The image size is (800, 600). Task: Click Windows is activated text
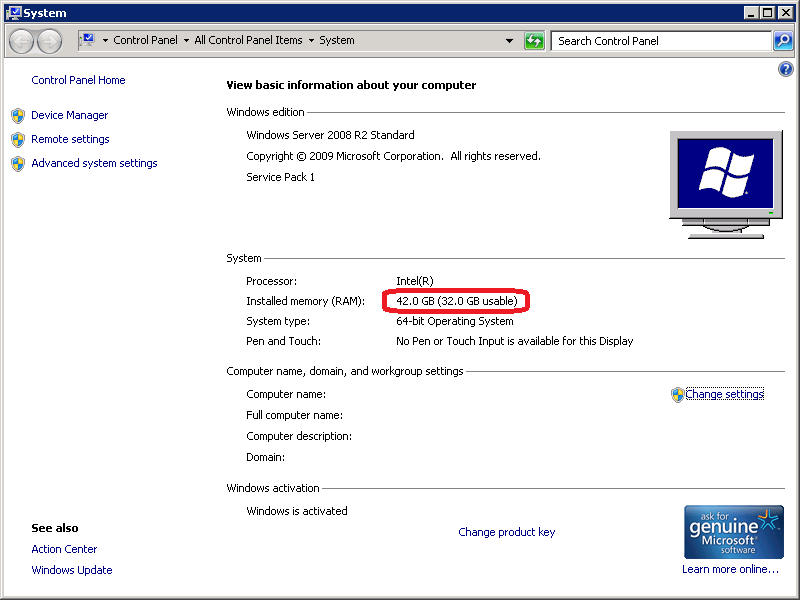(x=296, y=511)
